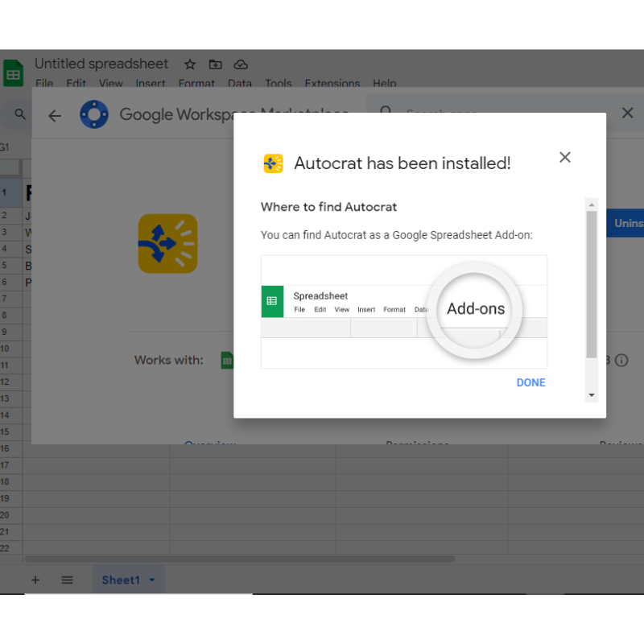Click the Sheets toolbar search icon
Screen dimensions: 644x644
pos(19,114)
